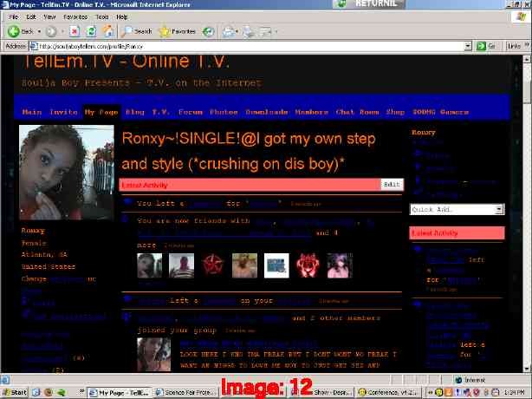Click the Edit button beside Latest Activity
The image size is (532, 399).
(392, 185)
